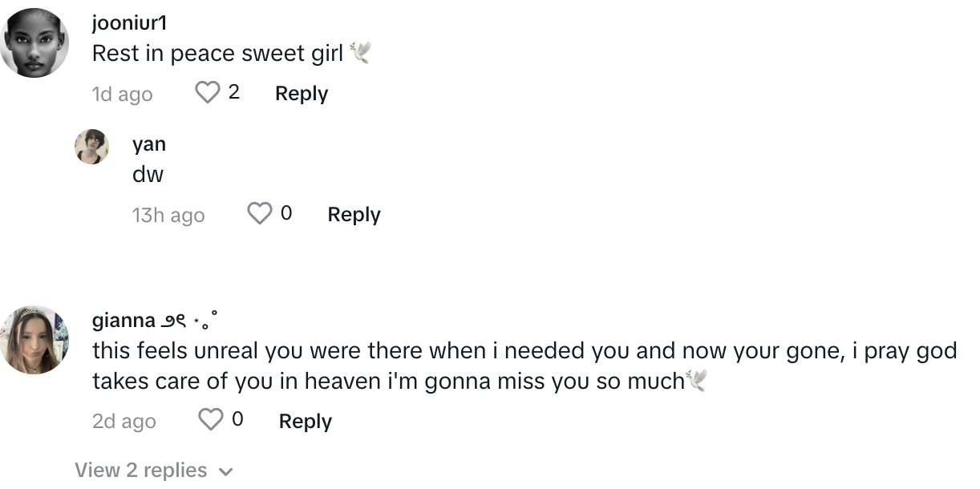Open yan's small avatar image

[91, 147]
